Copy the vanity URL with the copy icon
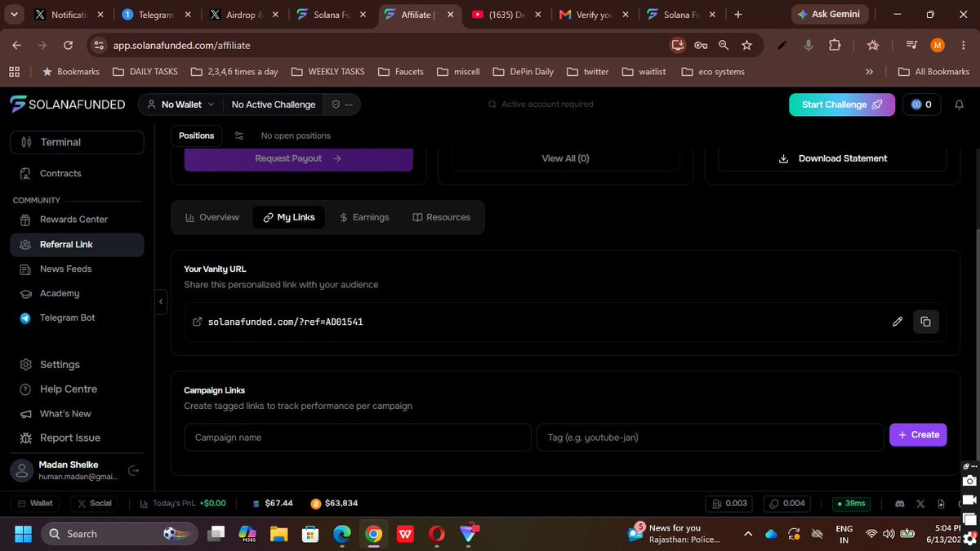Viewport: 980px width, 551px height. (925, 322)
